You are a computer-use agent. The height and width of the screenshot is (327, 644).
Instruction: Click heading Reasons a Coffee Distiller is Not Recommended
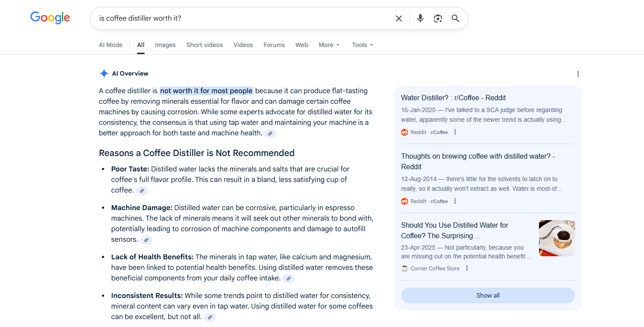197,153
